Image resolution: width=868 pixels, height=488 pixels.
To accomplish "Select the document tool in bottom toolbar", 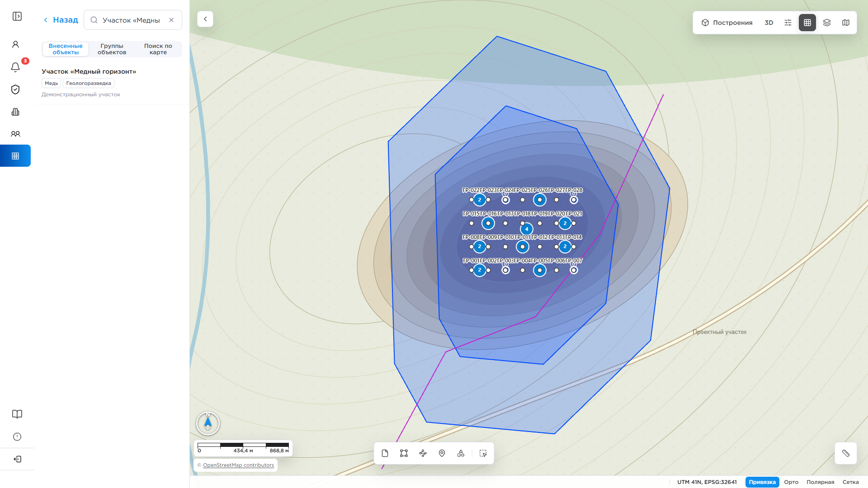I will click(x=385, y=453).
